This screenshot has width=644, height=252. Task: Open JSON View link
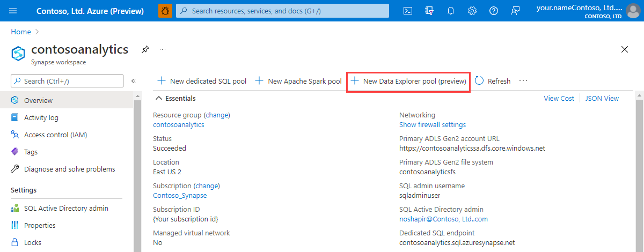pos(602,99)
